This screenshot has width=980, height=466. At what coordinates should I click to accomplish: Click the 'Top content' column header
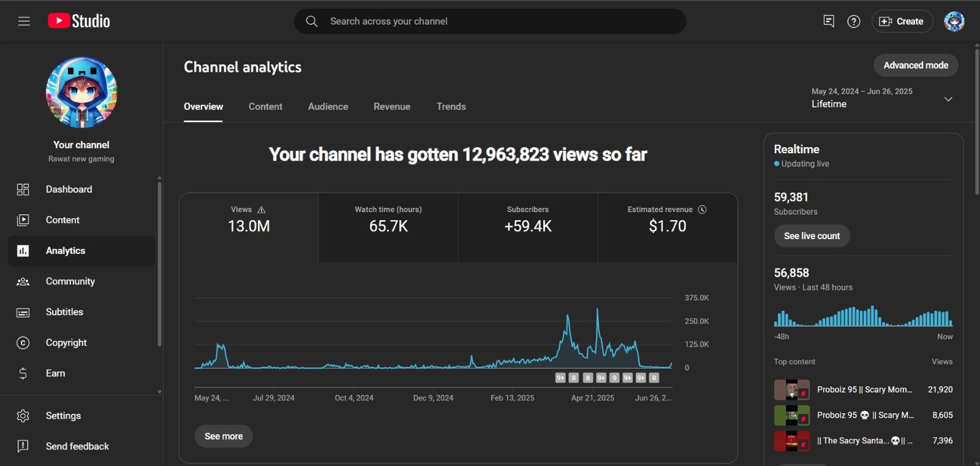point(794,362)
